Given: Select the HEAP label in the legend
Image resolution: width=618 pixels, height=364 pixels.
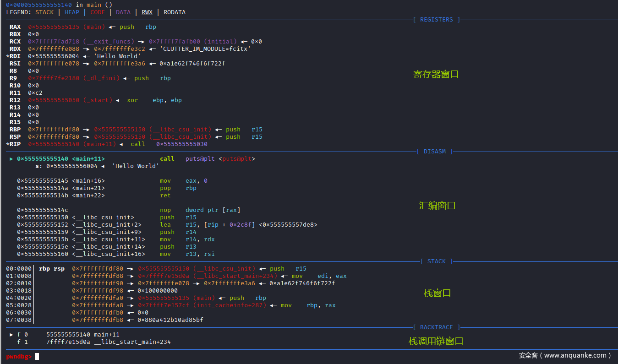Looking at the screenshot, I should pyautogui.click(x=71, y=12).
